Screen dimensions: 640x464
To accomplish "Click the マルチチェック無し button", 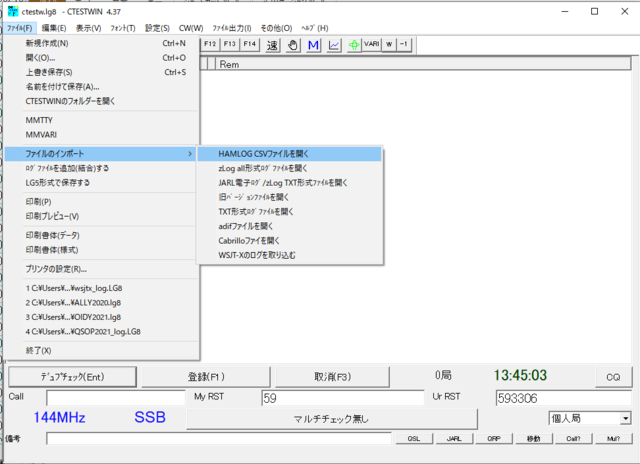I will click(x=331, y=419).
